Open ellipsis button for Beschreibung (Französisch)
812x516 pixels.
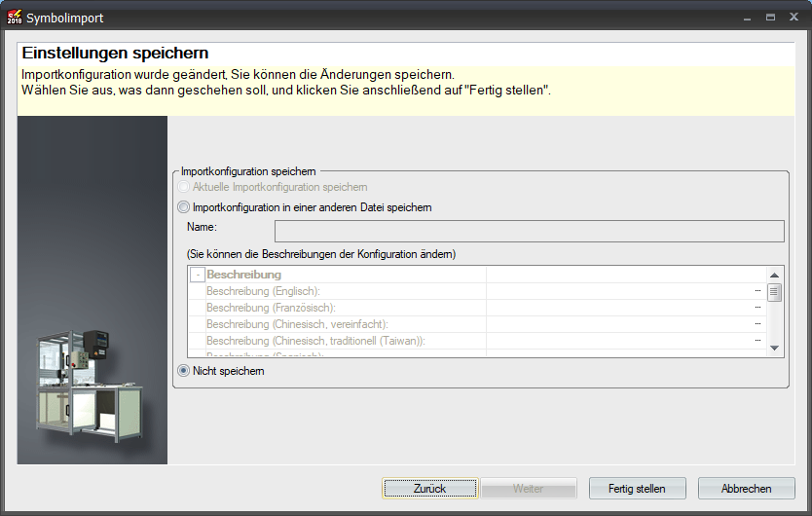pyautogui.click(x=757, y=308)
